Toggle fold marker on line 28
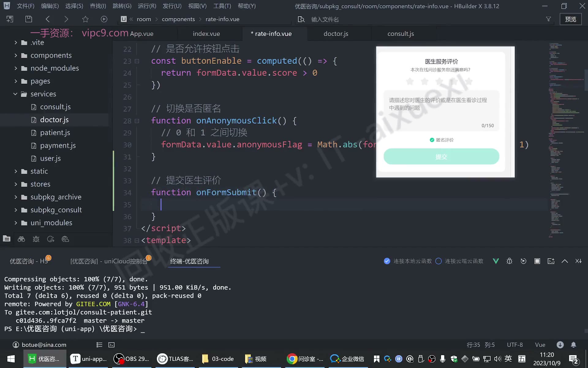 point(137,121)
